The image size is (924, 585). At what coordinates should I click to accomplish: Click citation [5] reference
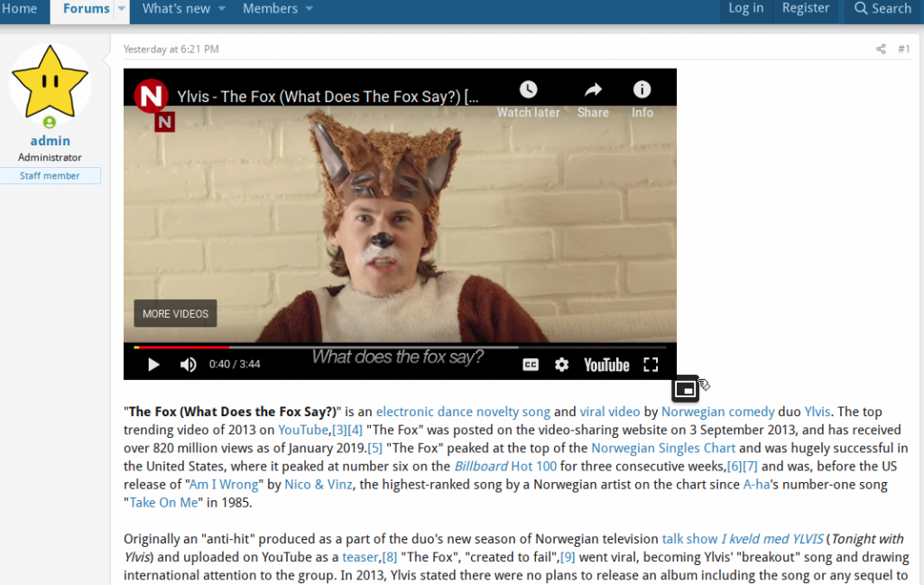(x=374, y=448)
